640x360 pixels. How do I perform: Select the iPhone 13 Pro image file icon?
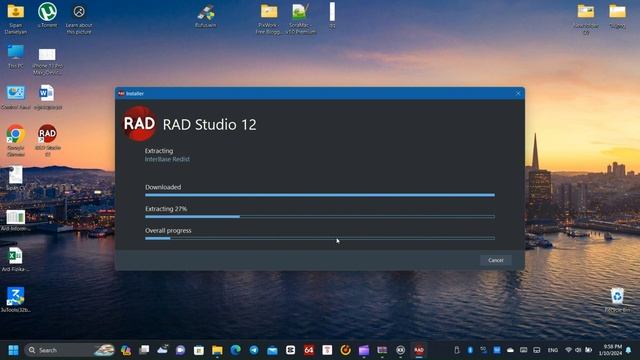(47, 61)
